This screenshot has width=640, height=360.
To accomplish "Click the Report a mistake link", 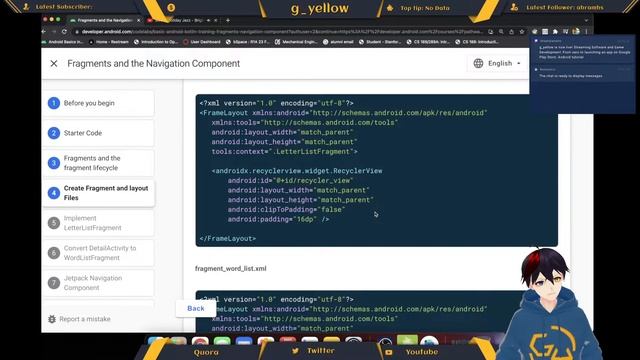I will pyautogui.click(x=80, y=319).
